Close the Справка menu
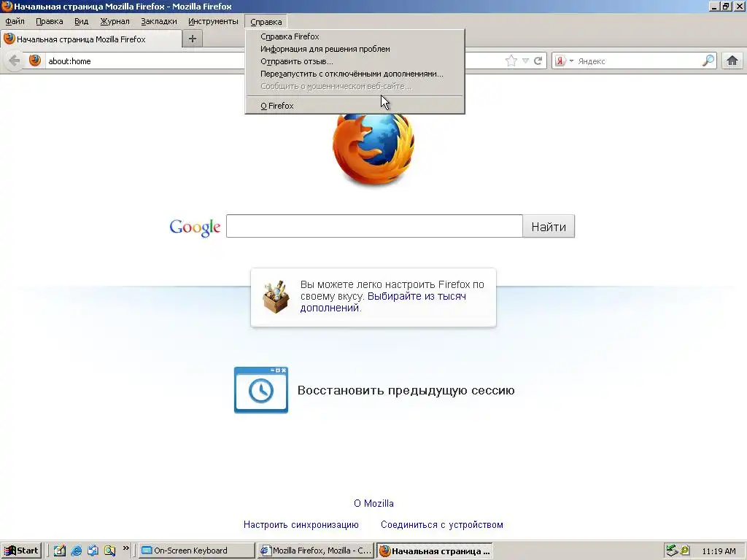The height and width of the screenshot is (560, 747). point(266,21)
